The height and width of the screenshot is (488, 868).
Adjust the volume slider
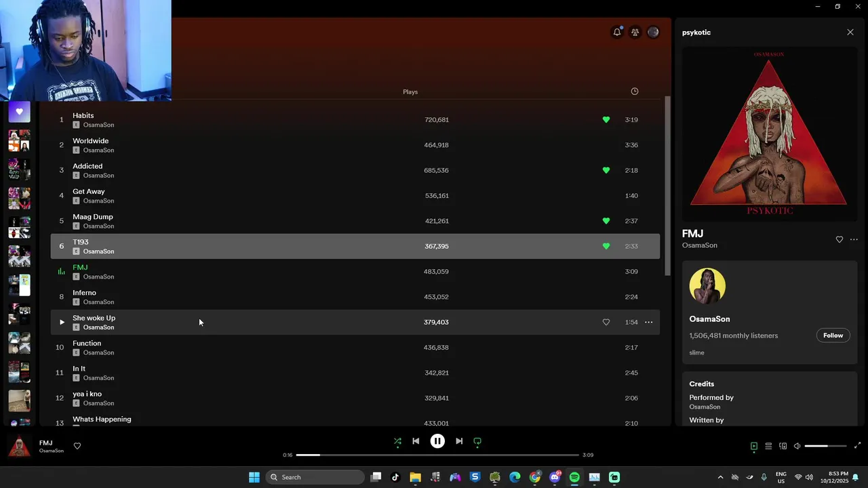click(825, 446)
